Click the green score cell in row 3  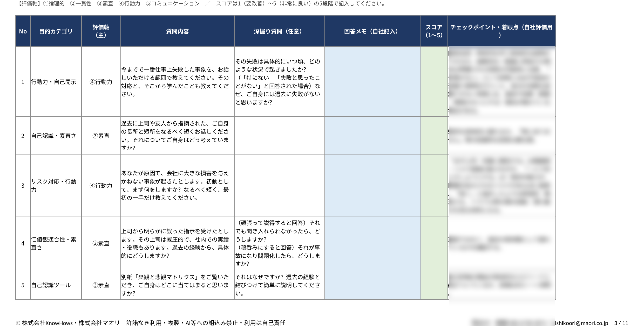434,185
